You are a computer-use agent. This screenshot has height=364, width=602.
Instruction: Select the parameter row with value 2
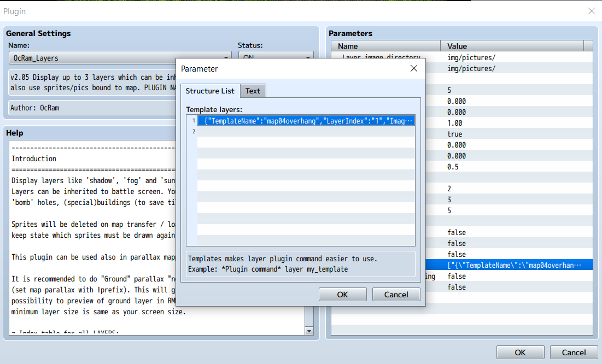(x=449, y=189)
